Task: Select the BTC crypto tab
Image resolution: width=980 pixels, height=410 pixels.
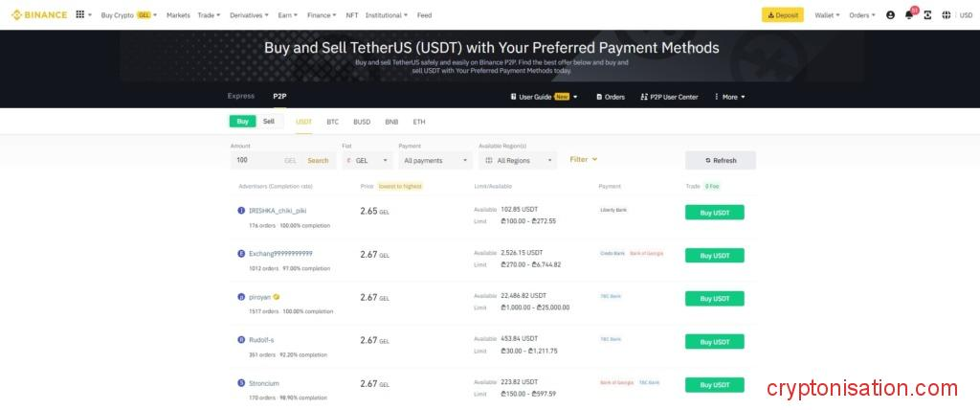Action: 332,122
